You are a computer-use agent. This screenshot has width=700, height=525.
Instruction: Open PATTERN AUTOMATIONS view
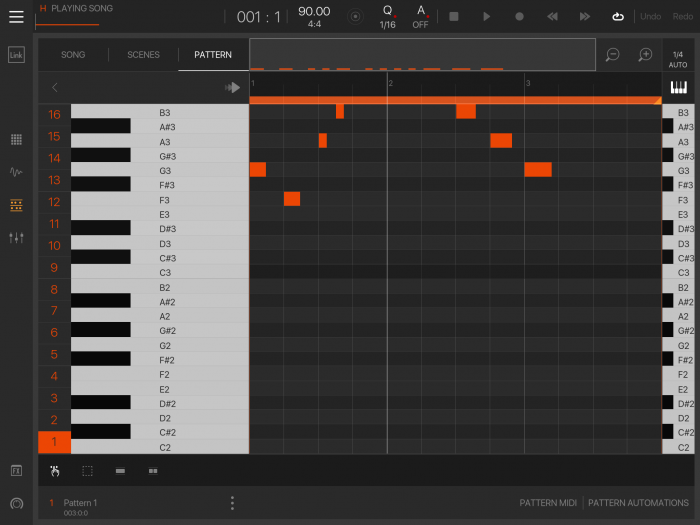(x=638, y=503)
